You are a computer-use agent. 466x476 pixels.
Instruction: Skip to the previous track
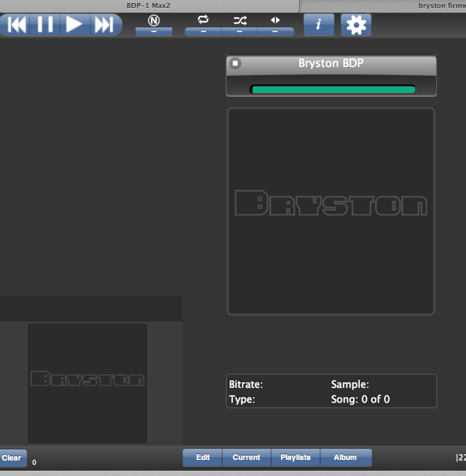point(15,24)
